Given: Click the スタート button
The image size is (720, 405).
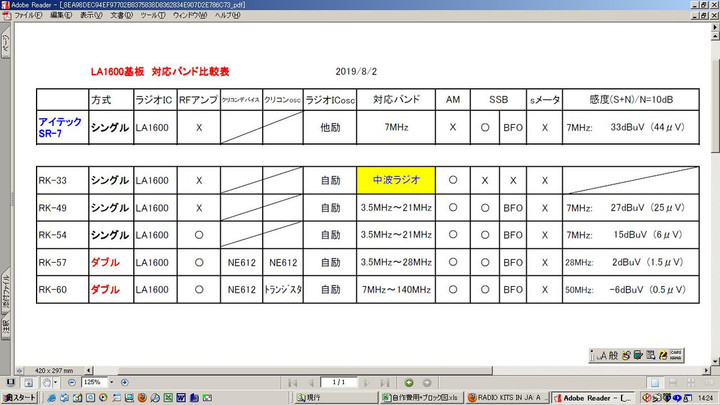Looking at the screenshot, I should (x=19, y=397).
